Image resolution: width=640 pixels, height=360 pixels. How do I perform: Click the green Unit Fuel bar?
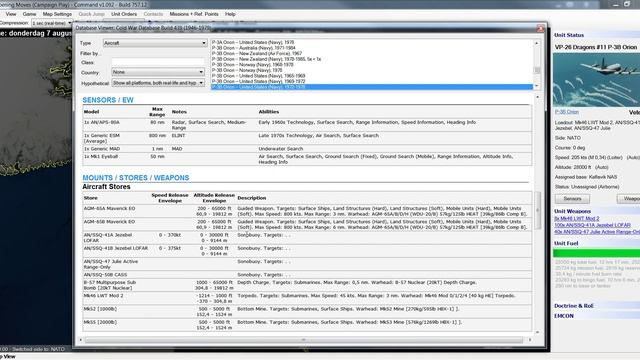[596, 253]
